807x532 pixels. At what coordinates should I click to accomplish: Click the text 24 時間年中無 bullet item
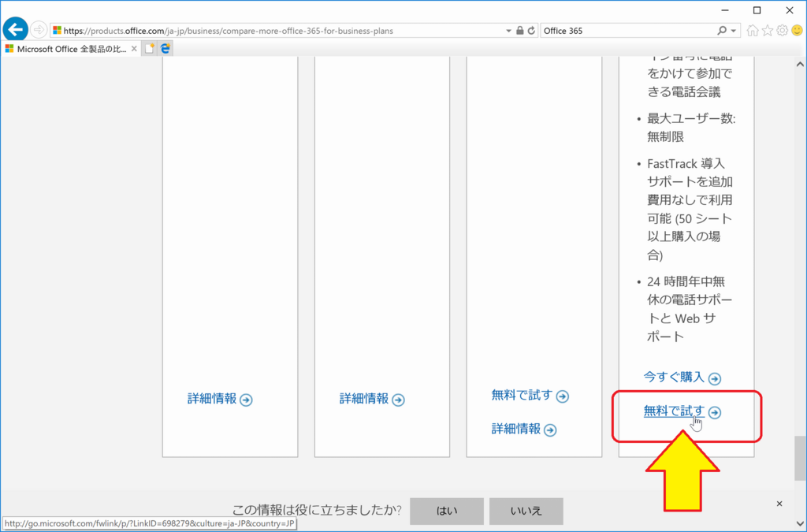tap(686, 281)
